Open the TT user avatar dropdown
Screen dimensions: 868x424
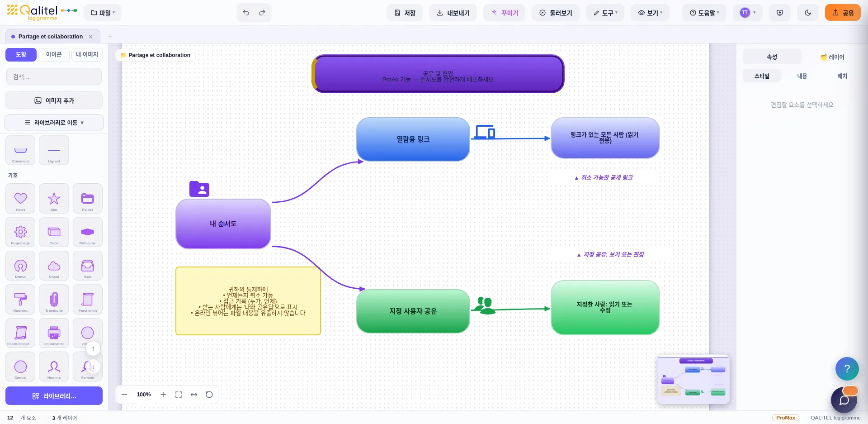point(748,13)
